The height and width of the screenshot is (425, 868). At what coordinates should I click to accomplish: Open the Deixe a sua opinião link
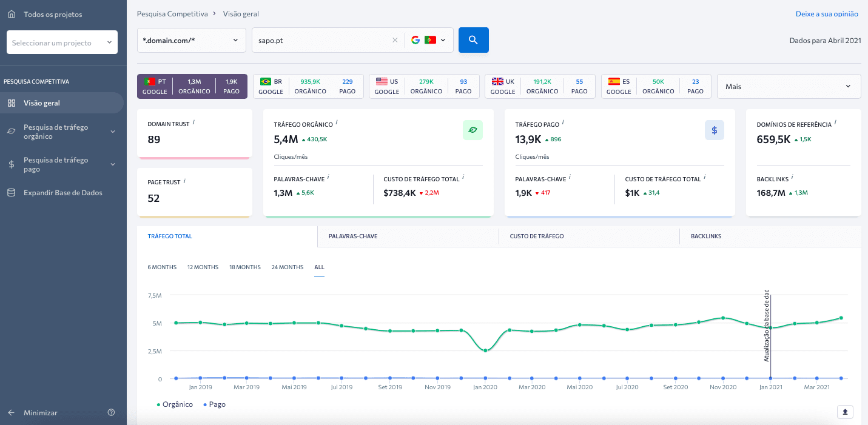pos(827,13)
